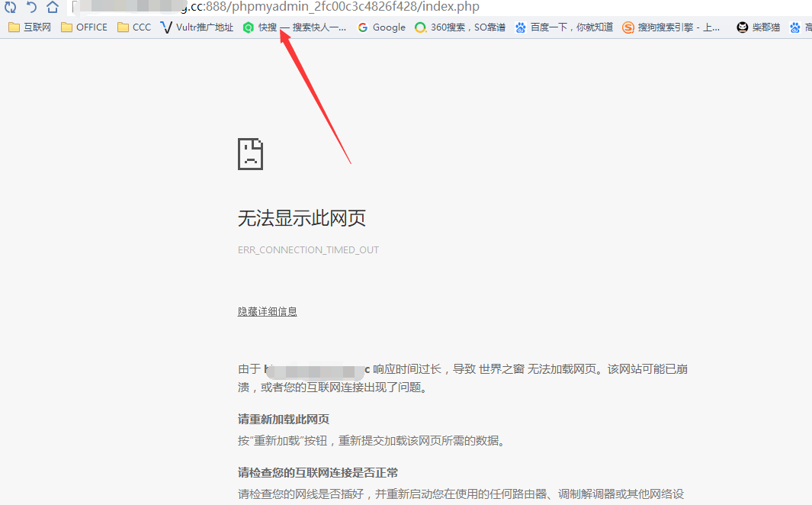Click the 请检查您的互联网连接是否正常 heading
Viewport: 812px width, 505px height.
pos(318,473)
